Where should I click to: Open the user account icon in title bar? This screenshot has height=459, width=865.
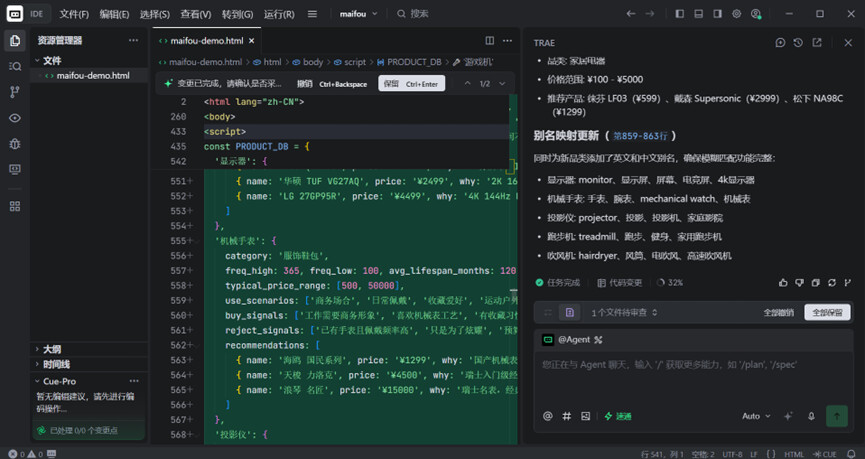point(756,14)
